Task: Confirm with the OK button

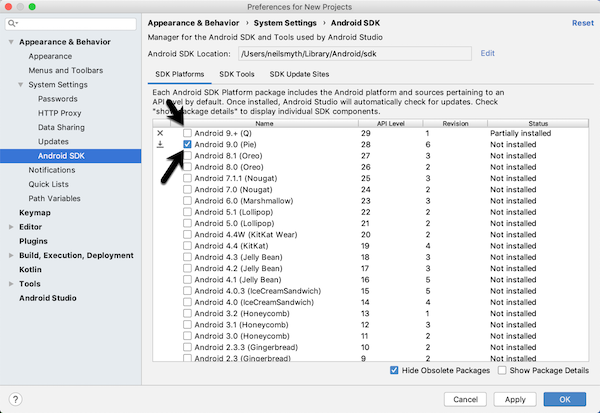Action: pyautogui.click(x=565, y=399)
